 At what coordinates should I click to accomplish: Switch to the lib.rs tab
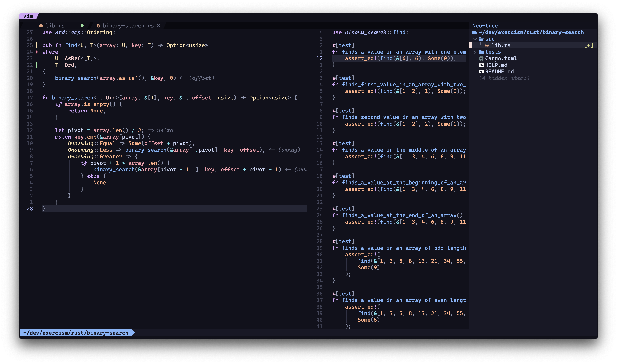point(55,26)
